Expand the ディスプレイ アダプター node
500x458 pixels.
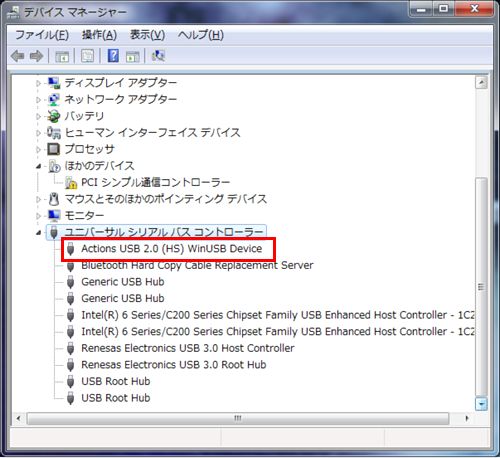(x=38, y=83)
